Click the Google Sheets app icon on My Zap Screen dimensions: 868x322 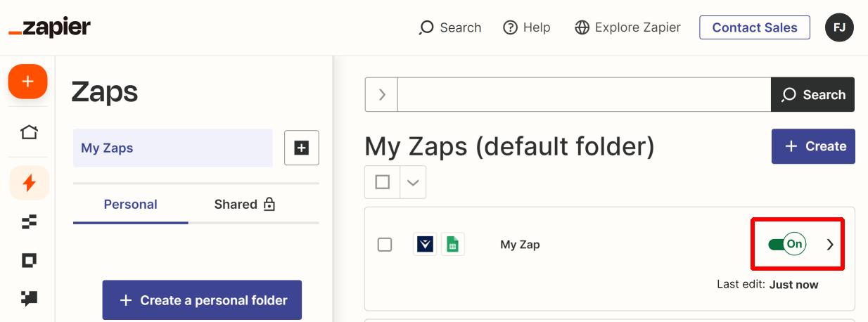pos(452,245)
